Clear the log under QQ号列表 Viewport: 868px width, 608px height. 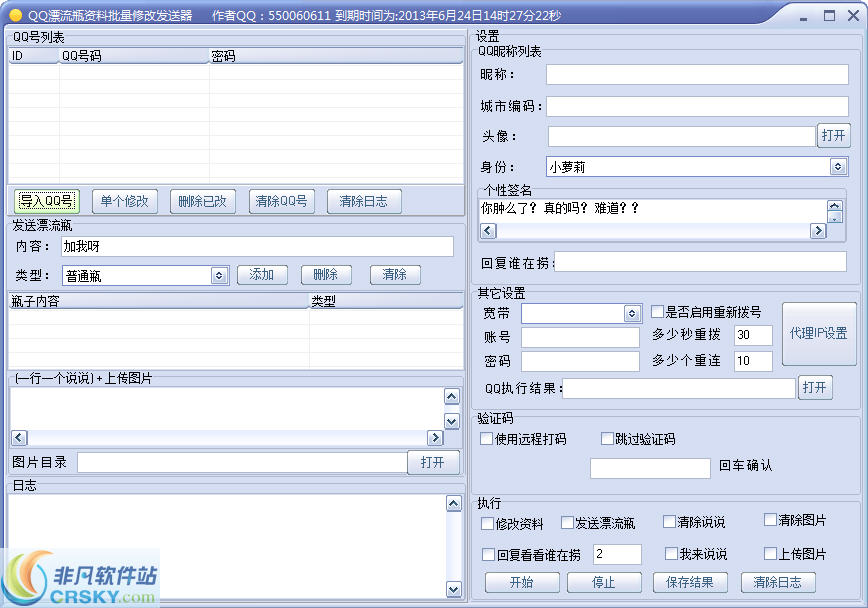click(x=364, y=201)
